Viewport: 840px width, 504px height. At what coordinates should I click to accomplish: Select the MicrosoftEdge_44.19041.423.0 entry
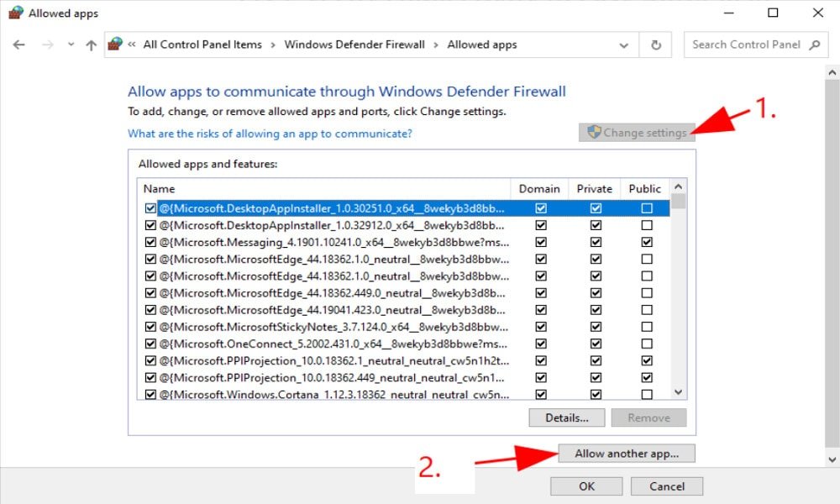332,310
